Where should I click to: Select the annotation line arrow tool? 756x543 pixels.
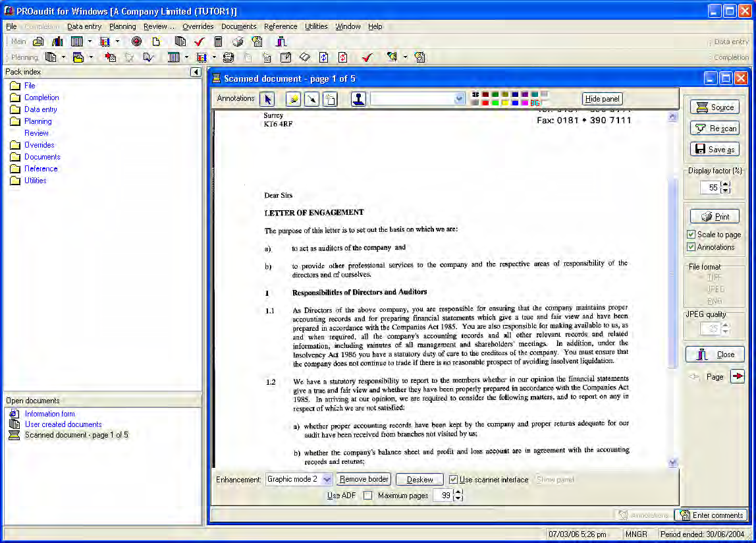tap(311, 99)
